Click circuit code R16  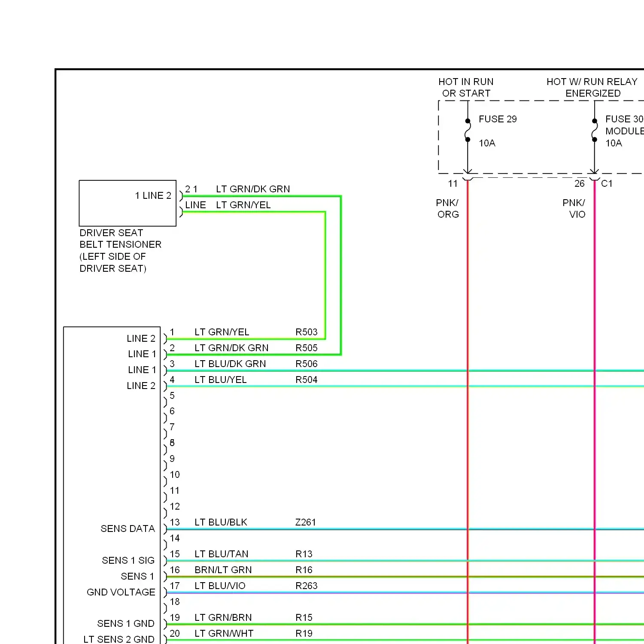pos(304,570)
